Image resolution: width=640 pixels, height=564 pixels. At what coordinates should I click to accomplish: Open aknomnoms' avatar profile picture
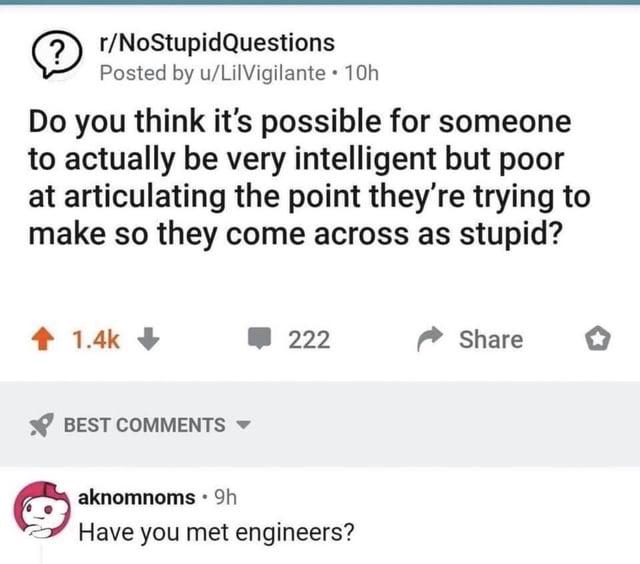click(42, 509)
